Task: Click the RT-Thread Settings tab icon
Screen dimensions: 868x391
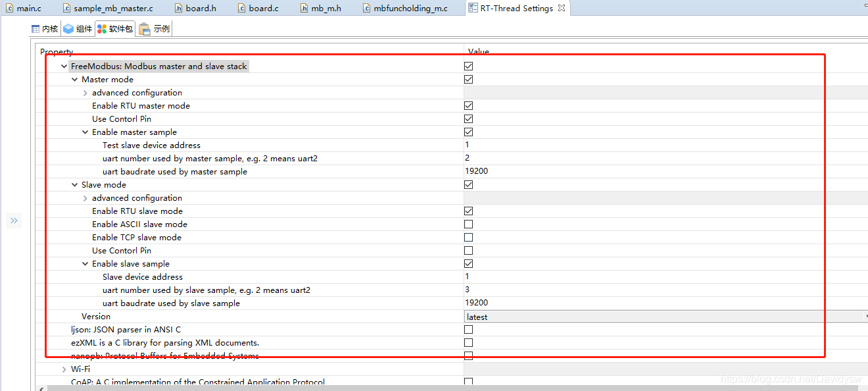Action: click(x=473, y=9)
